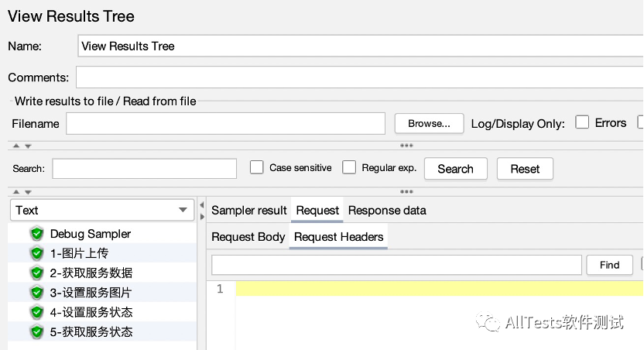This screenshot has width=644, height=350.
Task: Click green shield icon beside 1-图片上传
Action: tap(36, 253)
